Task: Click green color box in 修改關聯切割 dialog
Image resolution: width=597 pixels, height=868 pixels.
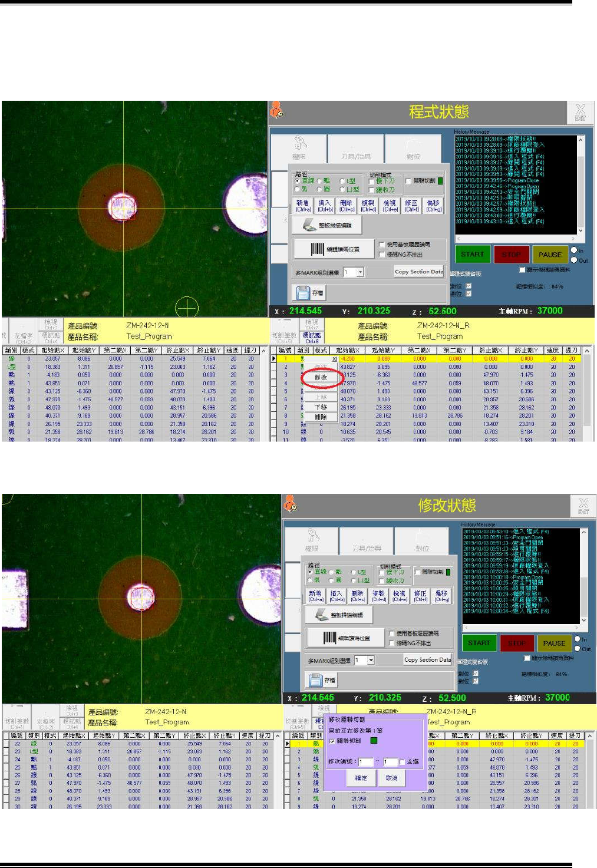Action: point(374,741)
